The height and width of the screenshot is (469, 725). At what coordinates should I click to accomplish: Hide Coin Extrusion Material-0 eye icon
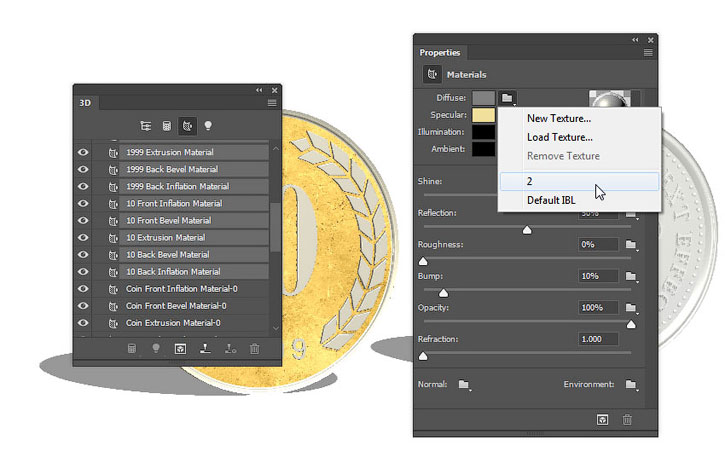[x=83, y=323]
